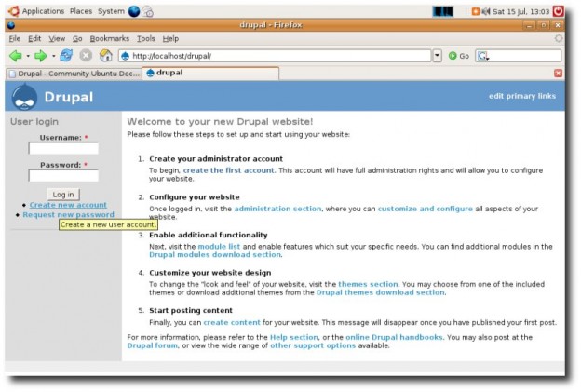Open the forward history dropdown arrow

(53, 56)
